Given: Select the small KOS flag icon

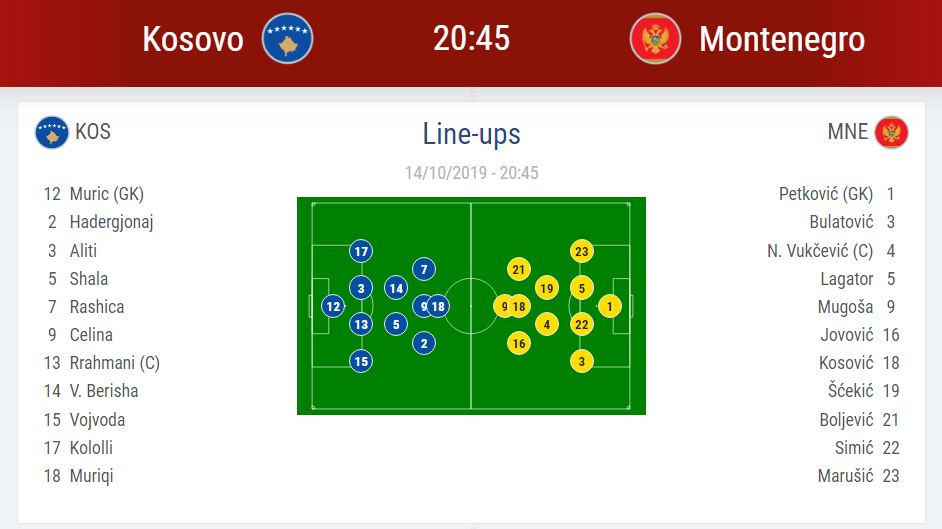Looking at the screenshot, I should [52, 132].
